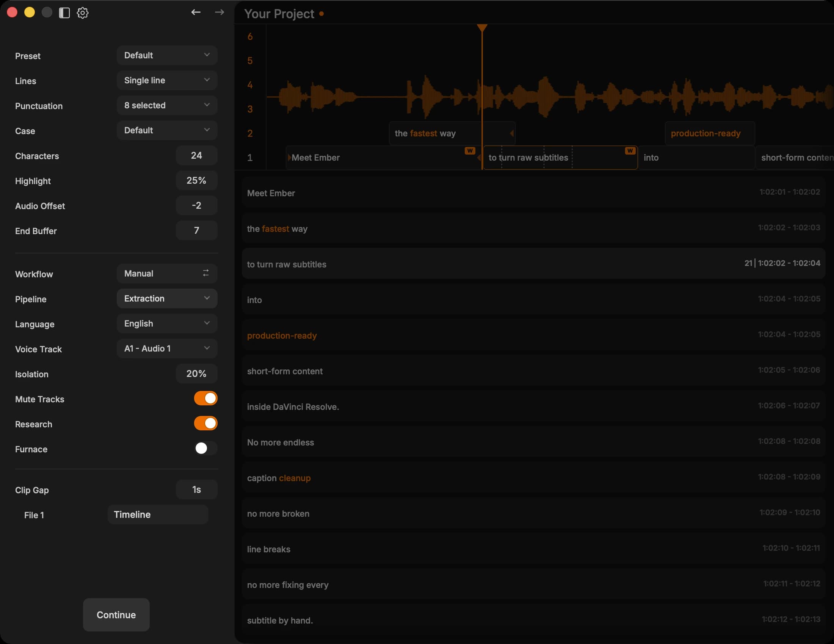Screen dimensions: 834x644
Task: Enable the Furnace switch
Action: [x=205, y=448]
